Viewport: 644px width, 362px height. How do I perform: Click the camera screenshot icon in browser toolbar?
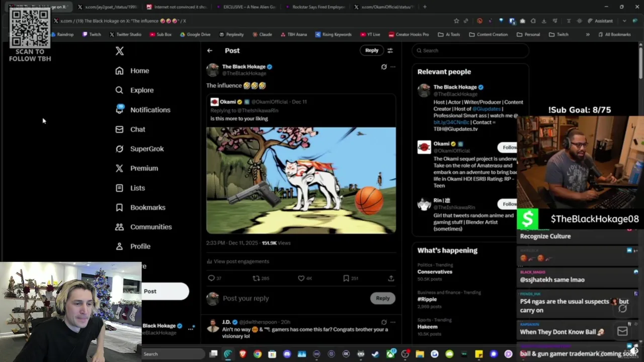523,21
